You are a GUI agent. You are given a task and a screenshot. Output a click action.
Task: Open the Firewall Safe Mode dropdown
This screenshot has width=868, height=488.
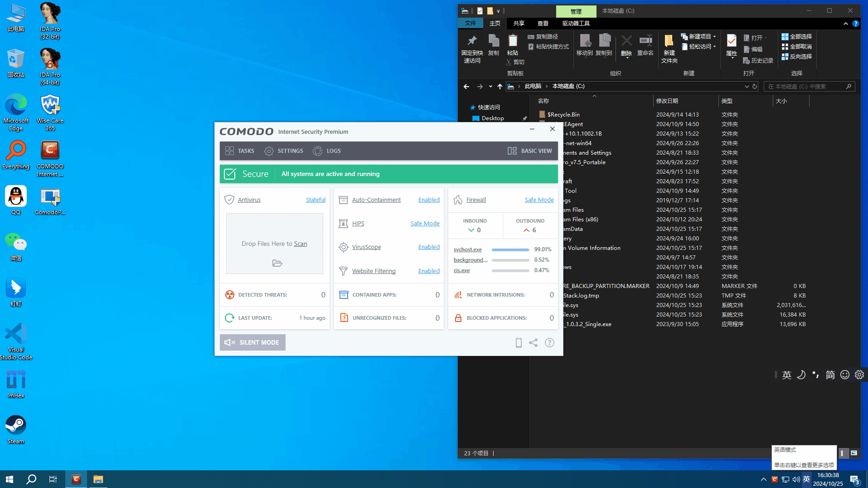pyautogui.click(x=539, y=200)
